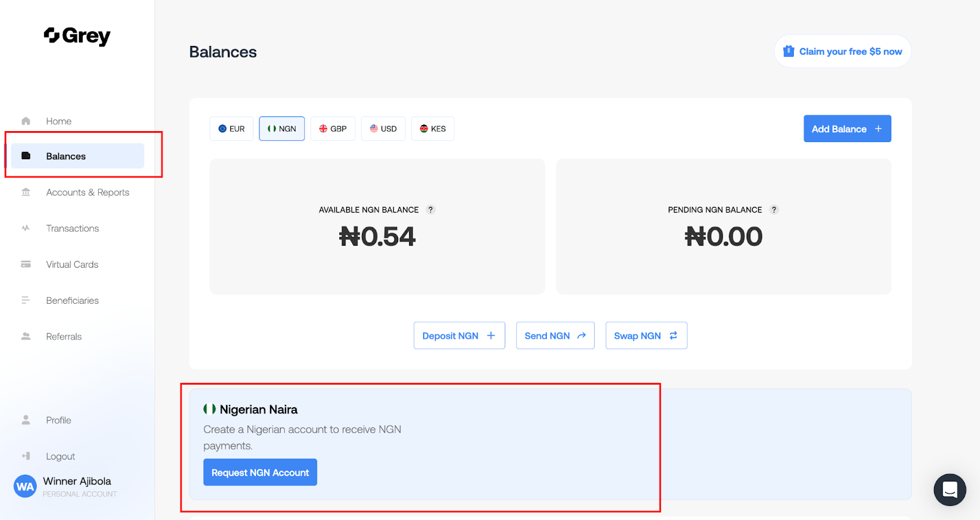The width and height of the screenshot is (980, 520).
Task: Click the Profile person icon
Action: coord(26,420)
